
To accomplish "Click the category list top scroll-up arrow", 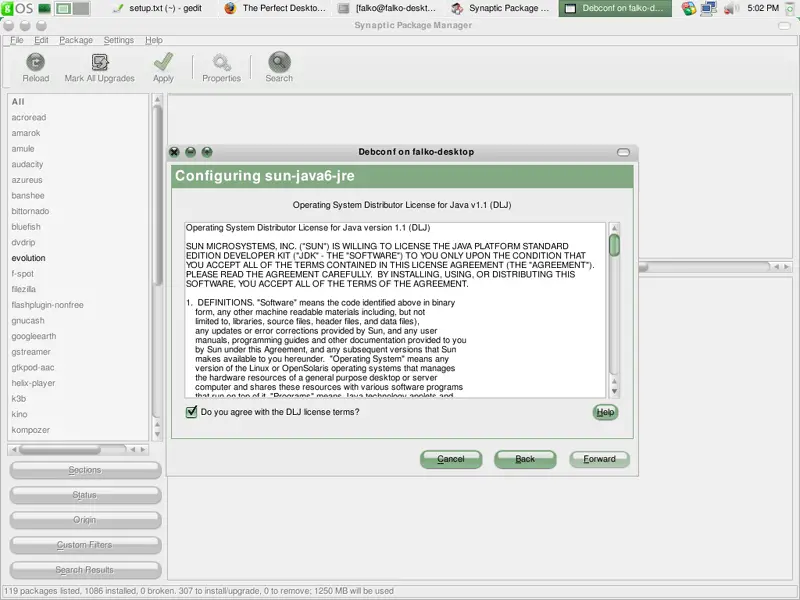I will (x=157, y=99).
